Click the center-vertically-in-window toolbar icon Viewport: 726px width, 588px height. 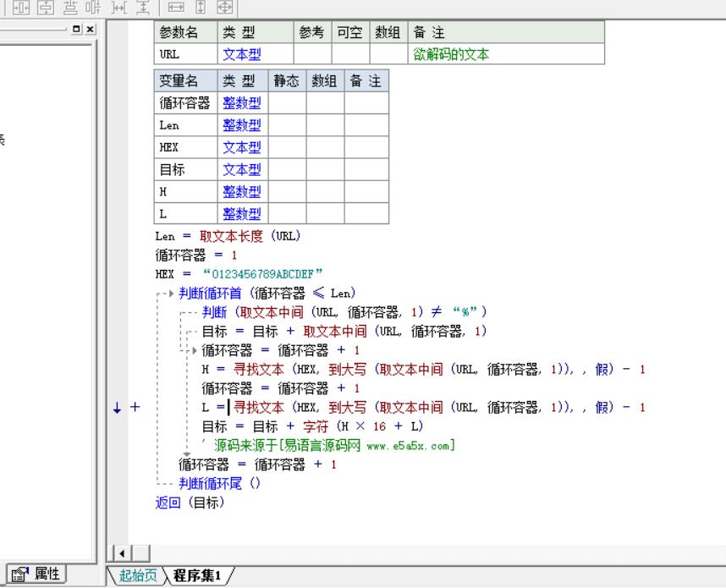46,7
